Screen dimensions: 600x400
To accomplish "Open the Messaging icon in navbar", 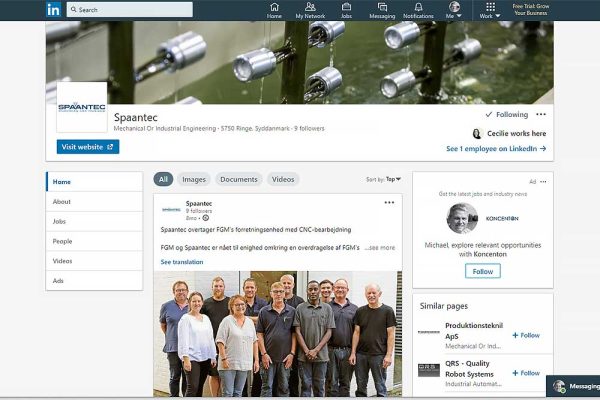I will tap(382, 10).
